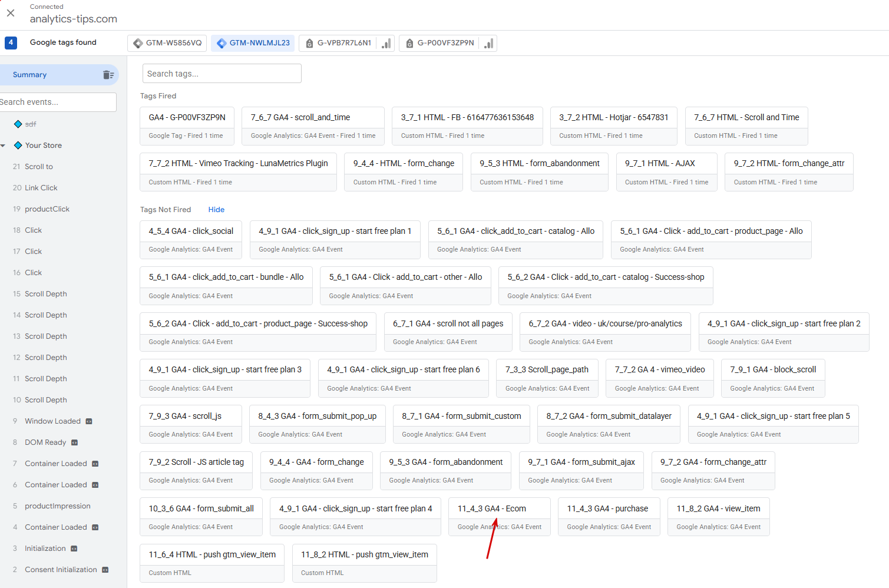Select event 10 Scroll Depth
Image resolution: width=889 pixels, height=588 pixels.
(x=46, y=400)
